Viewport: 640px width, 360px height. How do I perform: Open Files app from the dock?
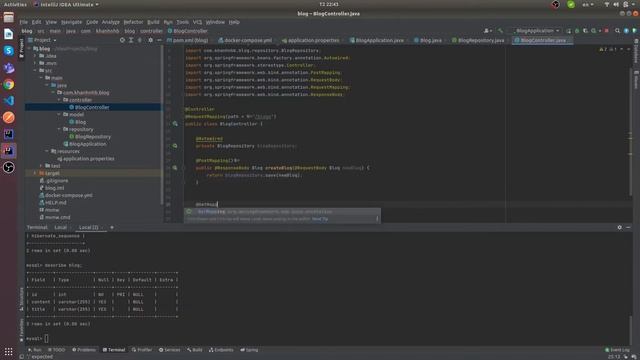click(x=9, y=17)
